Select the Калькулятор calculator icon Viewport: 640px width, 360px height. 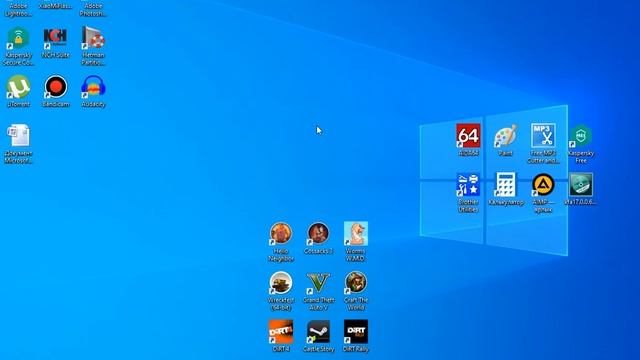(x=506, y=184)
